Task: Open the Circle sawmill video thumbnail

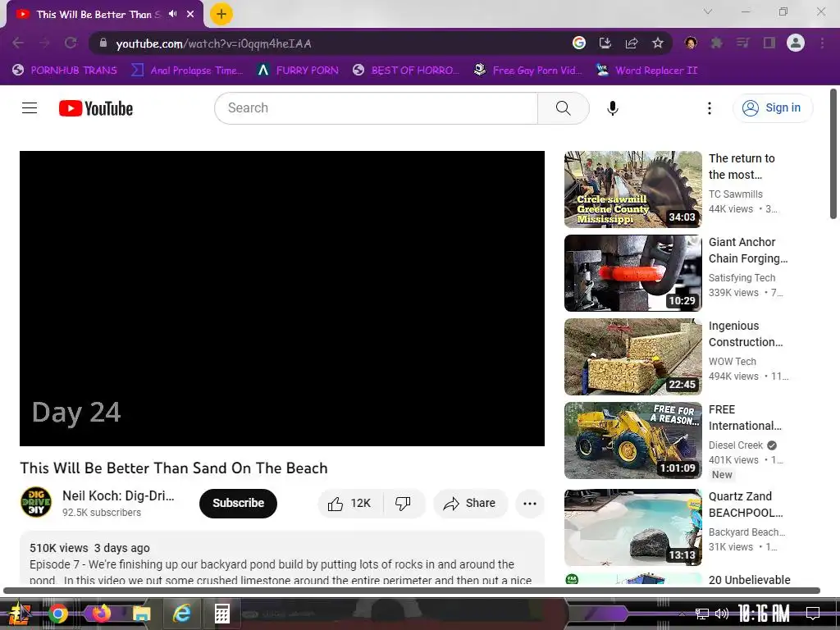Action: point(632,189)
